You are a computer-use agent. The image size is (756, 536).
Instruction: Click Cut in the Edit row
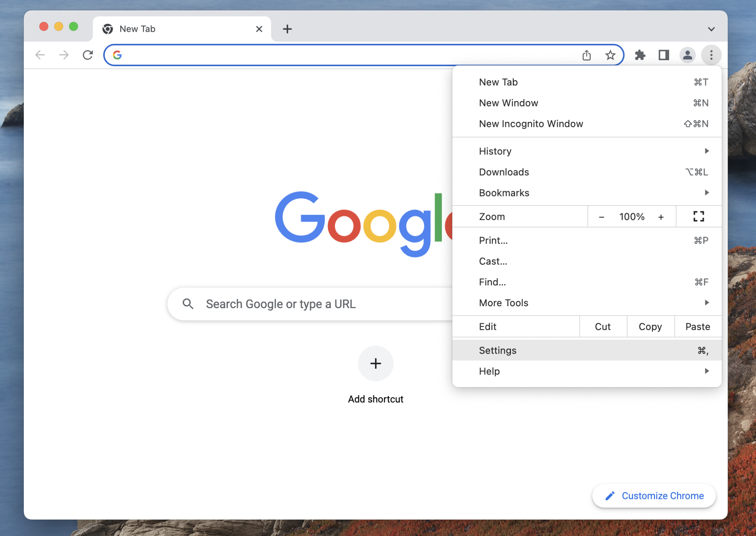[603, 327]
